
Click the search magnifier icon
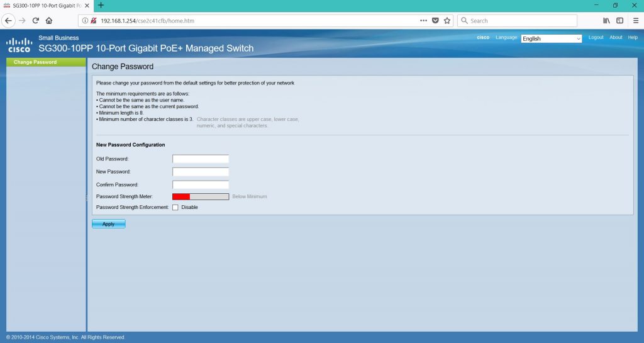(x=464, y=21)
